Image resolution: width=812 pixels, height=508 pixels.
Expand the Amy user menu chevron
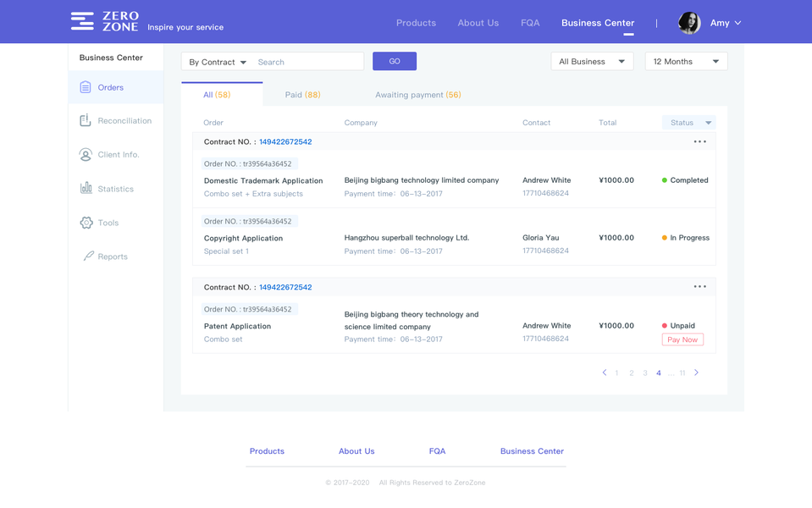[738, 23]
